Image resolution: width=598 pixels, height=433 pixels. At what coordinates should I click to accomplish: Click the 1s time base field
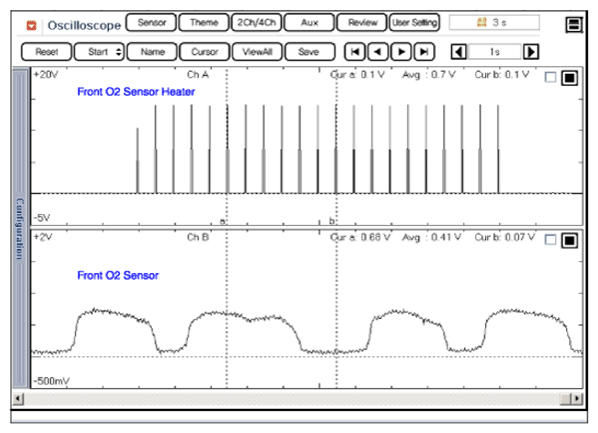coord(495,52)
